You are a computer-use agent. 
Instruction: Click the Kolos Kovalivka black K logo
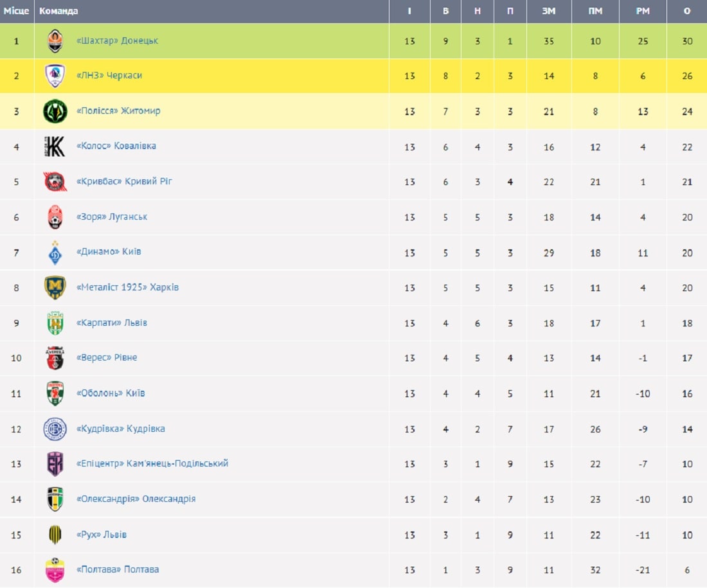pos(55,147)
